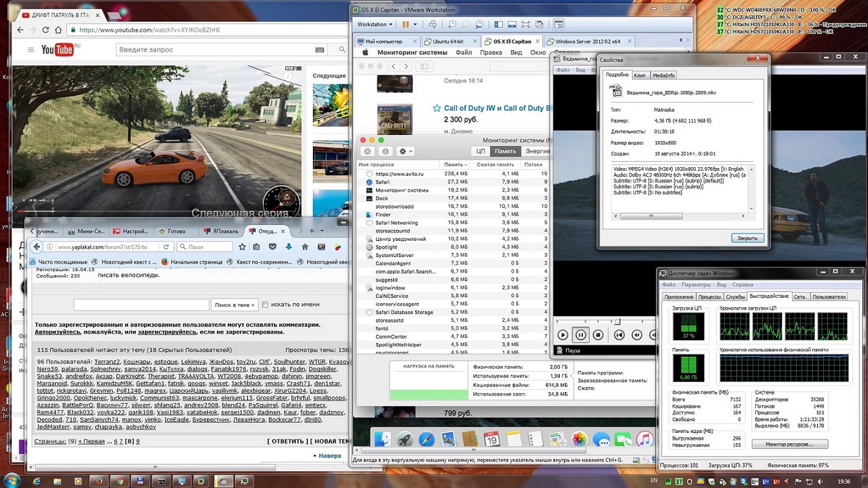Click the YouTube search field 'Введите запрос'
This screenshot has width=868, height=488.
pyautogui.click(x=222, y=50)
